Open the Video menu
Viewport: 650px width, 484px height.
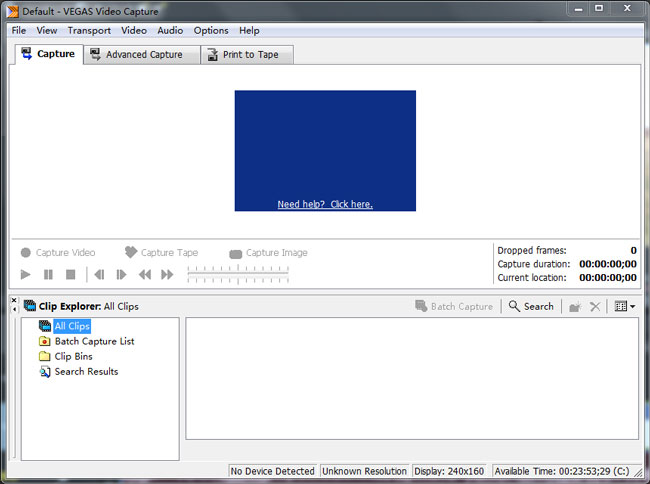click(133, 30)
